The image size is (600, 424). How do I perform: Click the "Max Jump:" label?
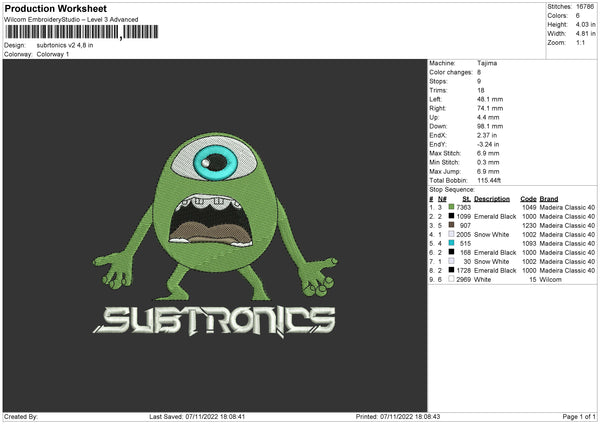(x=443, y=171)
